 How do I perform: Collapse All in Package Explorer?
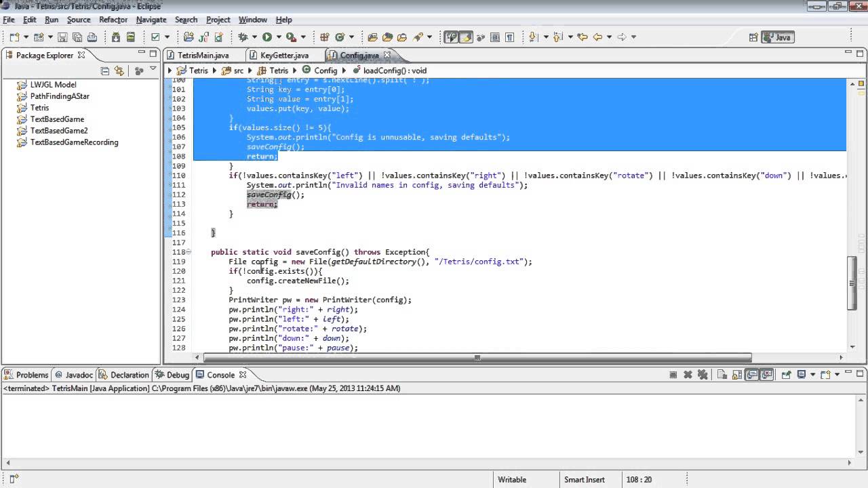tap(105, 70)
